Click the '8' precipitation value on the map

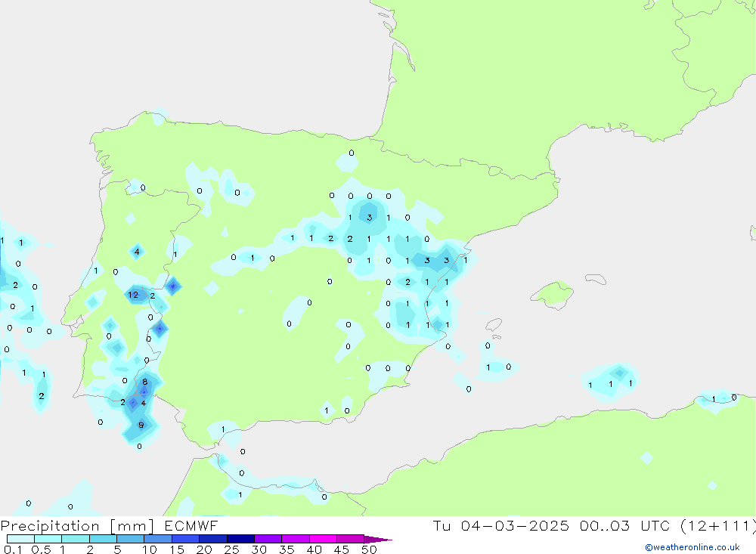[x=144, y=382]
